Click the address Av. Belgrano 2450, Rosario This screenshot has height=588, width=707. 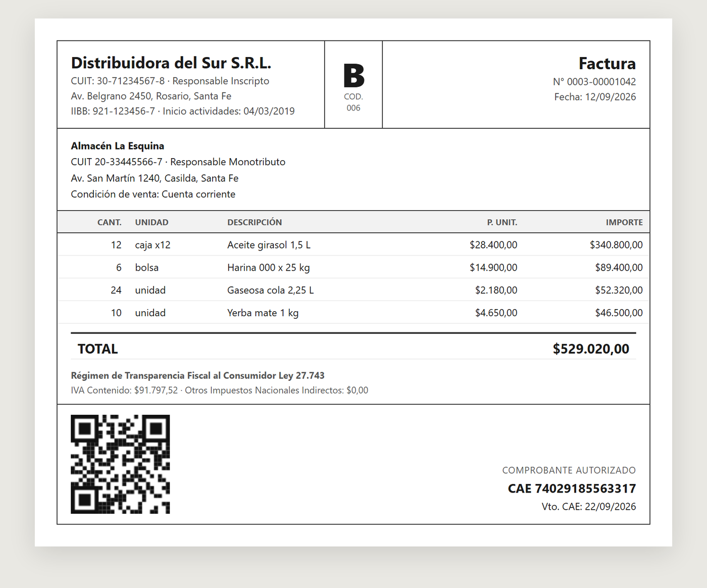151,96
